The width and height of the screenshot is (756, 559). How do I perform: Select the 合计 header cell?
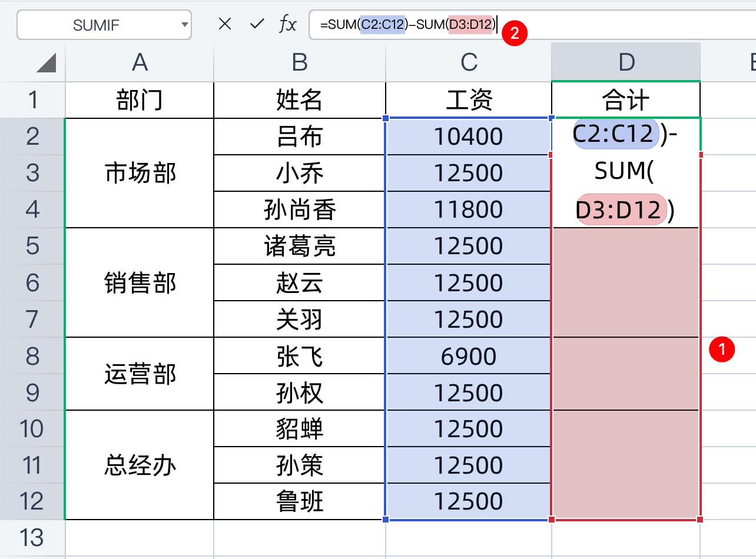626,99
